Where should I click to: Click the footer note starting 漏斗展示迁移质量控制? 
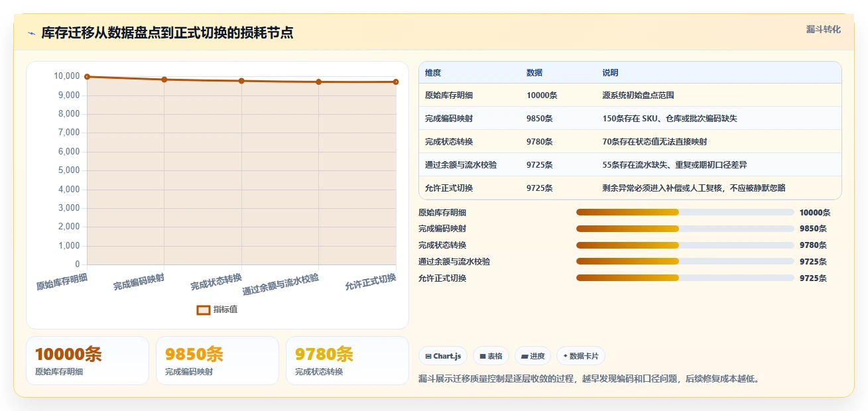point(589,379)
